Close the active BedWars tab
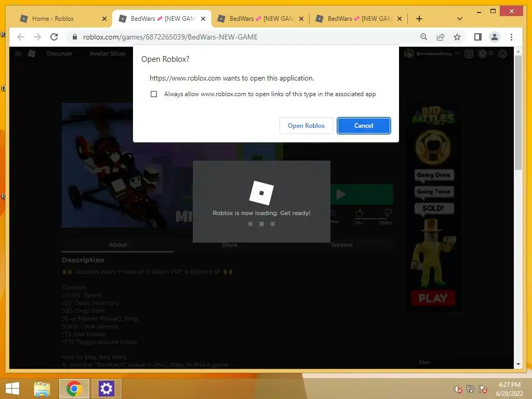532x399 pixels. point(203,19)
